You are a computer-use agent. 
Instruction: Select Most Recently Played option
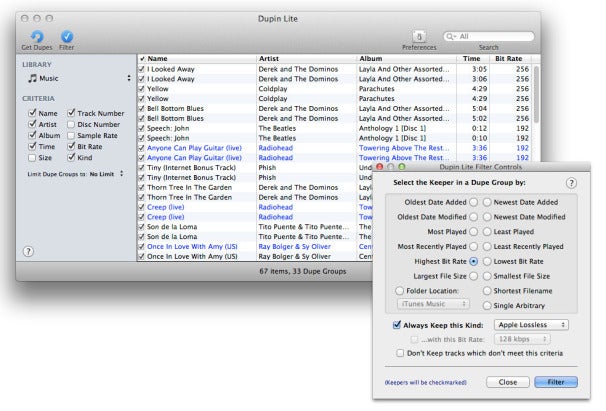click(x=473, y=246)
